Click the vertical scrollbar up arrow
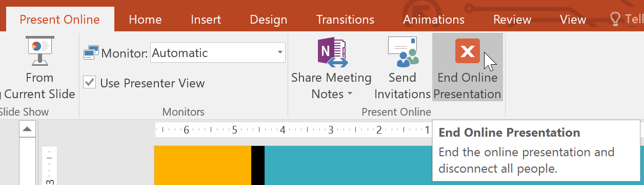 pyautogui.click(x=27, y=129)
